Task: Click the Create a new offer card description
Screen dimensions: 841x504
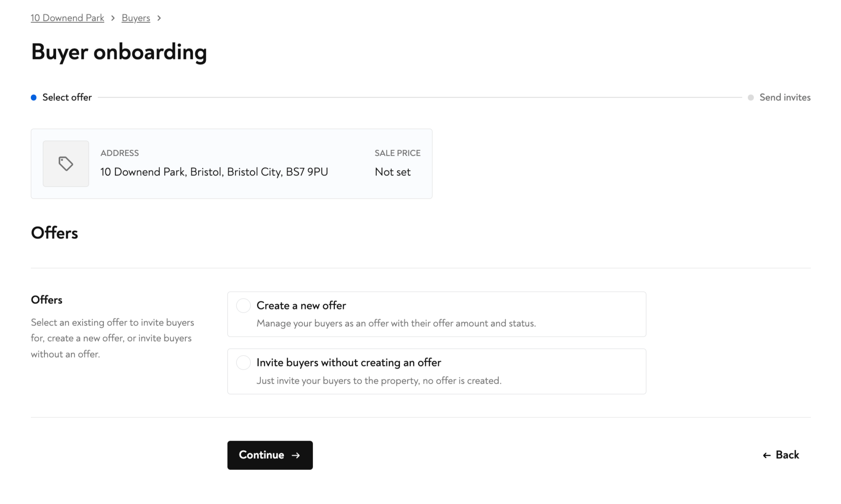Action: (396, 323)
